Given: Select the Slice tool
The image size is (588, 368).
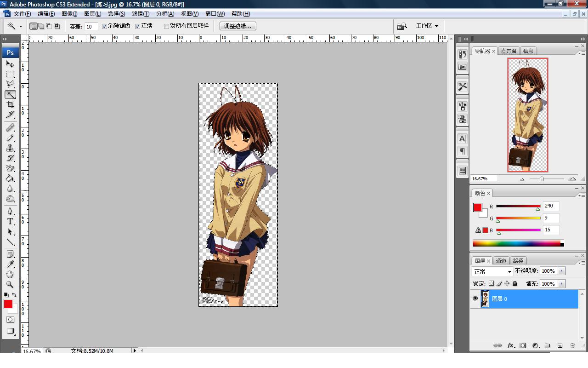Looking at the screenshot, I should 10,115.
